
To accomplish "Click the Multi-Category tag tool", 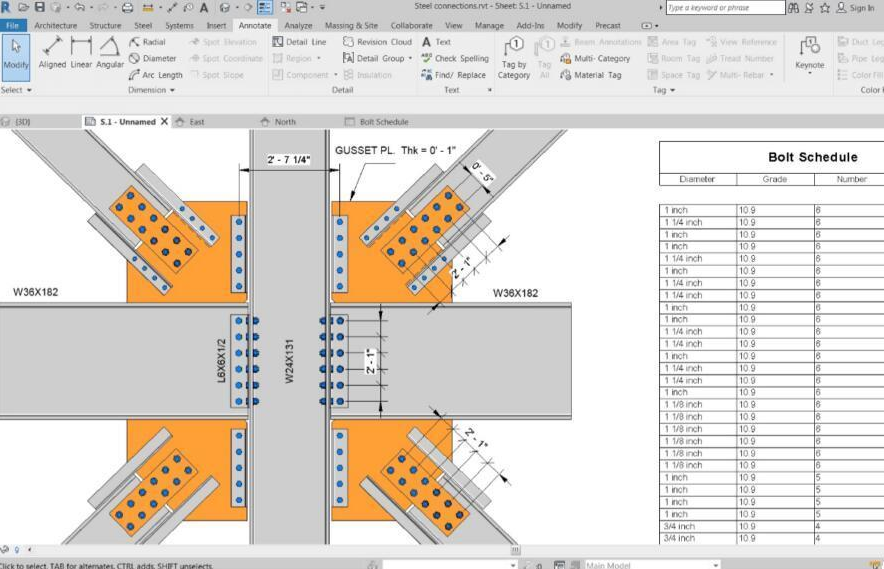I will click(595, 58).
